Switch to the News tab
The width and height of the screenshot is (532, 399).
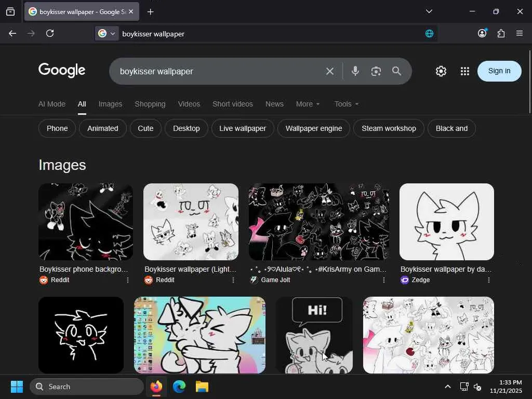pyautogui.click(x=274, y=104)
